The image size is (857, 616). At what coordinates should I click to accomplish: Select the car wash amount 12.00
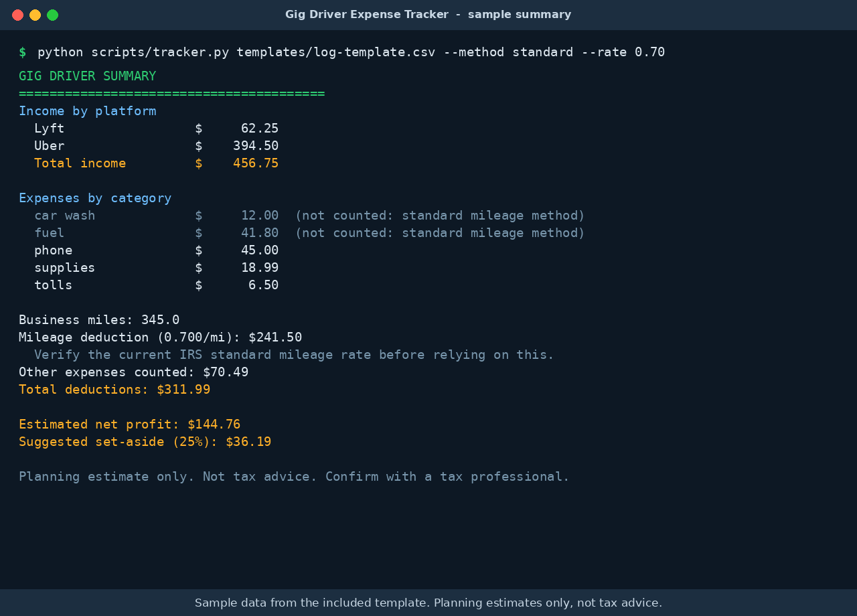point(260,216)
